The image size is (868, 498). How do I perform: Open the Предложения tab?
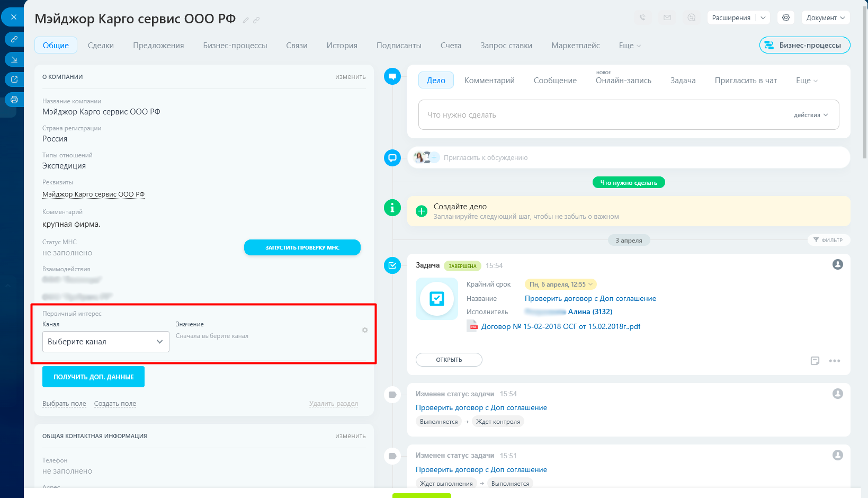(x=158, y=46)
